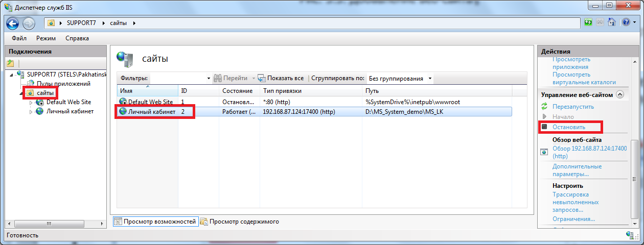
Task: Click Просмотреть виртуальные каталоги link
Action: point(584,78)
